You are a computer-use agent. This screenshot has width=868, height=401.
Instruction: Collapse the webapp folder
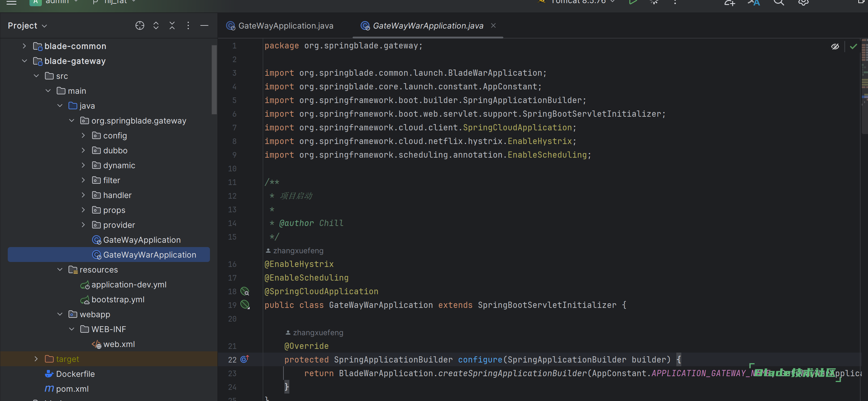pos(60,314)
